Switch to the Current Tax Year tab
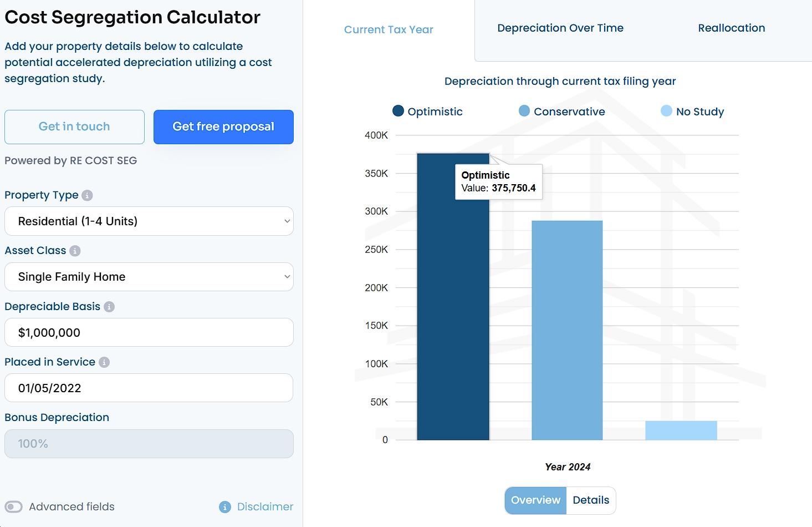Viewport: 812px width, 527px height. click(389, 30)
